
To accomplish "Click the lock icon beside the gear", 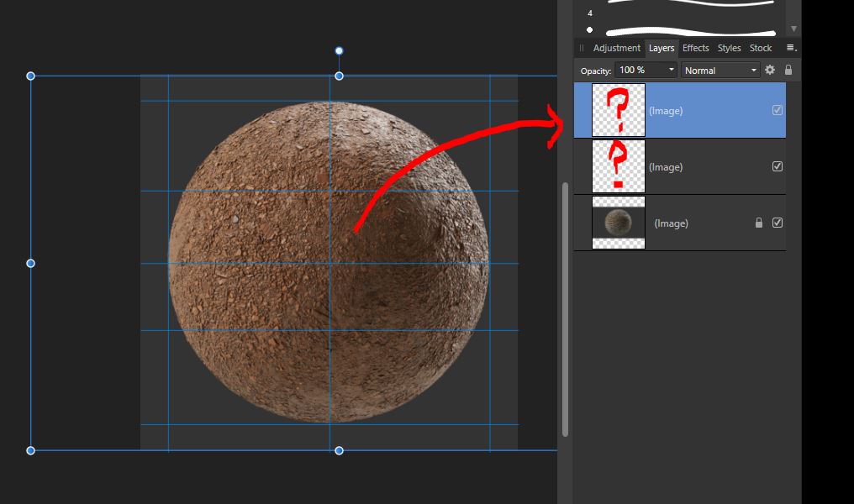I will [x=788, y=71].
